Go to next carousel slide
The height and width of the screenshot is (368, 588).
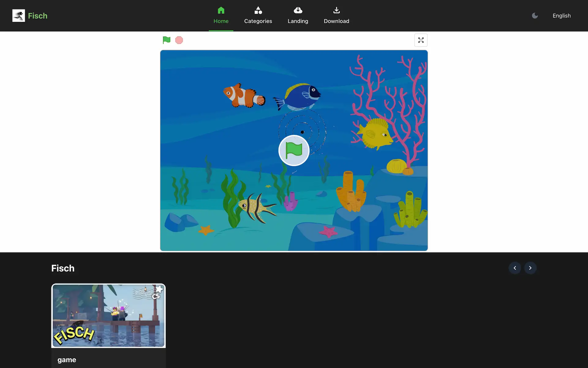point(530,268)
